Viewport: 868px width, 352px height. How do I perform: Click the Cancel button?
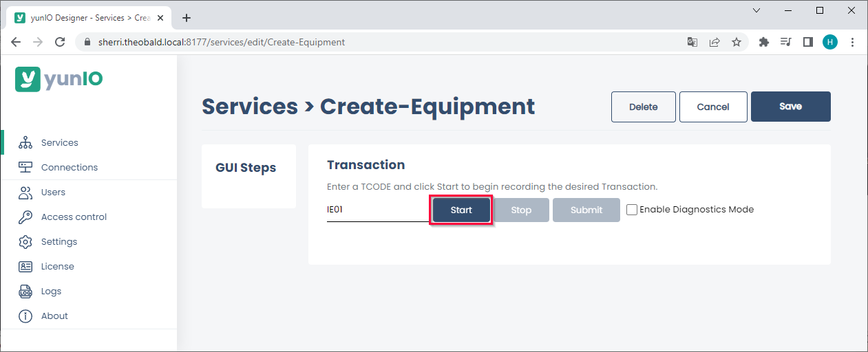pos(713,107)
